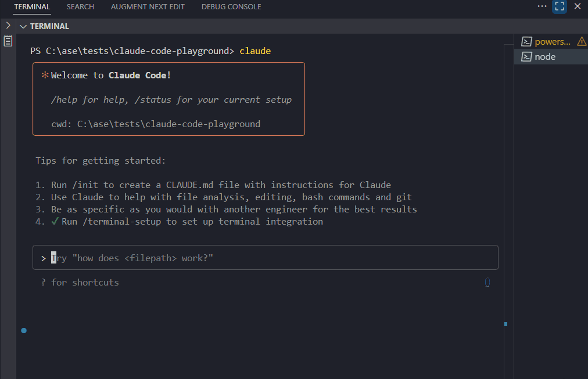Viewport: 588px width, 379px height.
Task: Click the 'PS C:\ase\tests\claude-code-playground>' prompt text
Action: click(x=132, y=51)
